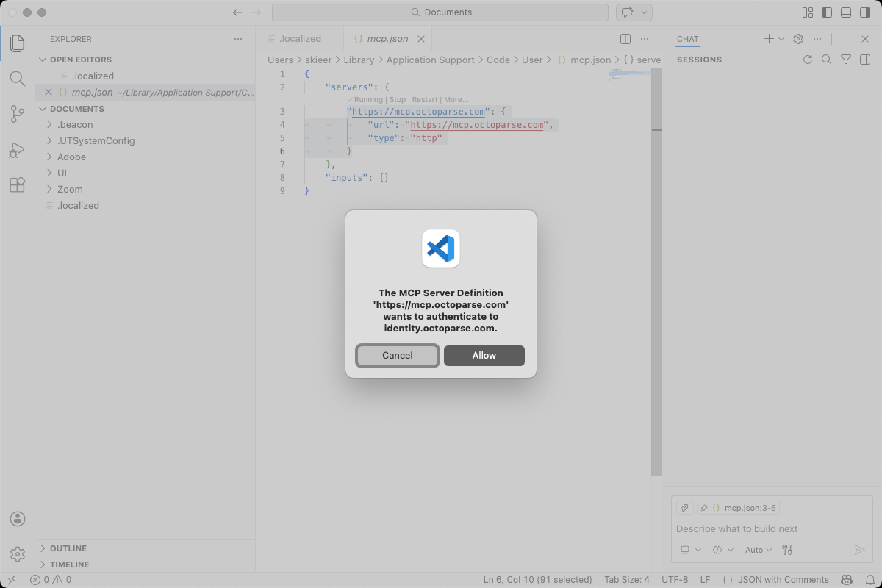The height and width of the screenshot is (588, 882).
Task: Toggle sessions side-by-side view icon
Action: coord(865,60)
